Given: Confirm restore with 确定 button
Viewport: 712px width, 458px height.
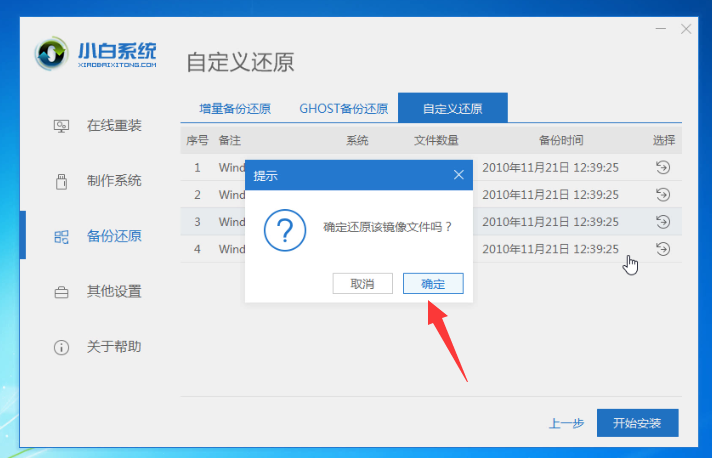Looking at the screenshot, I should [433, 284].
